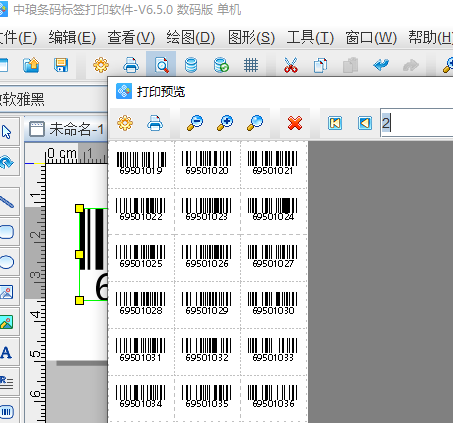The image size is (453, 423).
Task: Select the image tool with green landscape
Action: [7, 322]
